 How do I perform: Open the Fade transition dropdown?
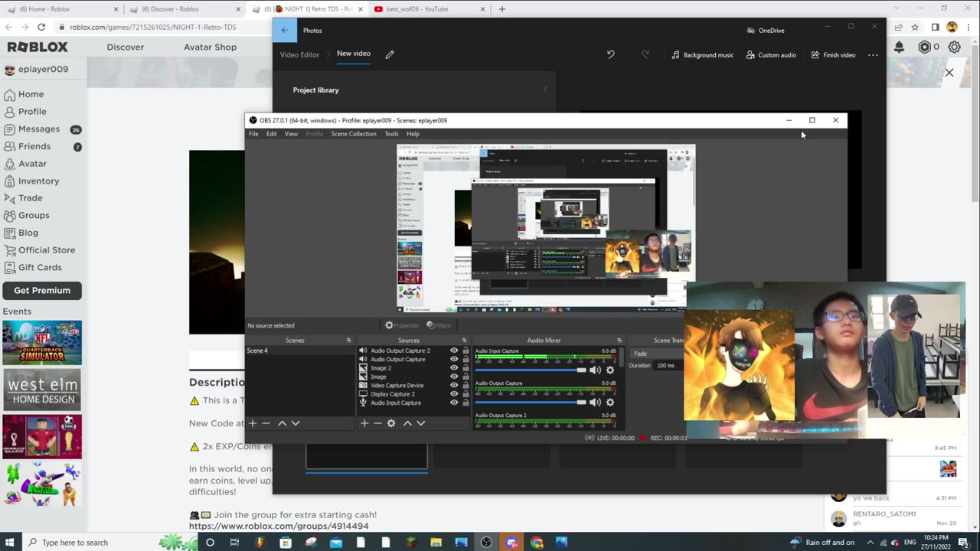click(657, 354)
